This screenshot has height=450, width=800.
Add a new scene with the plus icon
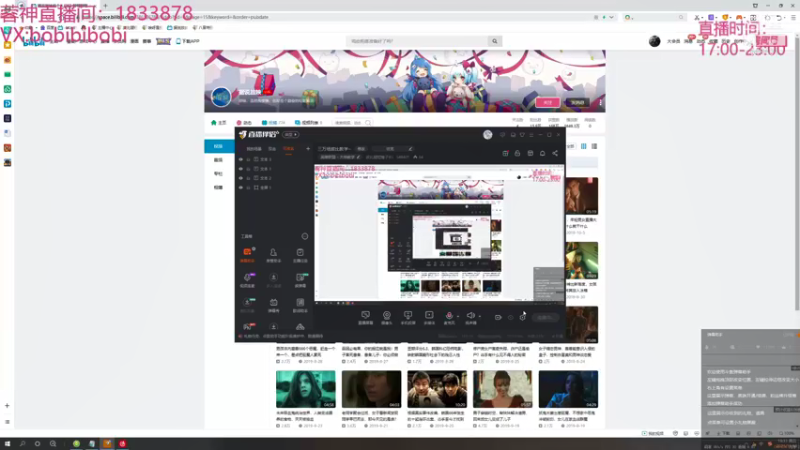(308, 149)
